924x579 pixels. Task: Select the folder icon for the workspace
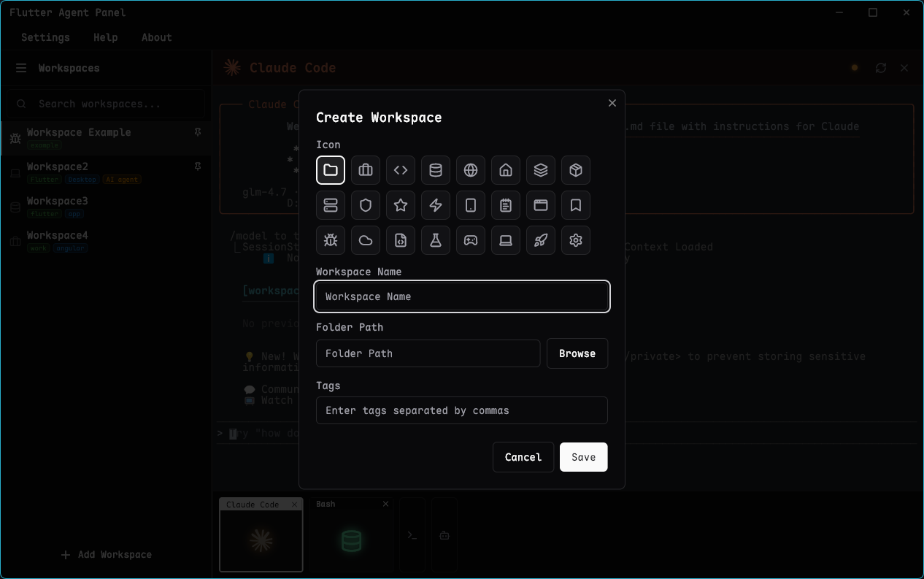tap(331, 170)
